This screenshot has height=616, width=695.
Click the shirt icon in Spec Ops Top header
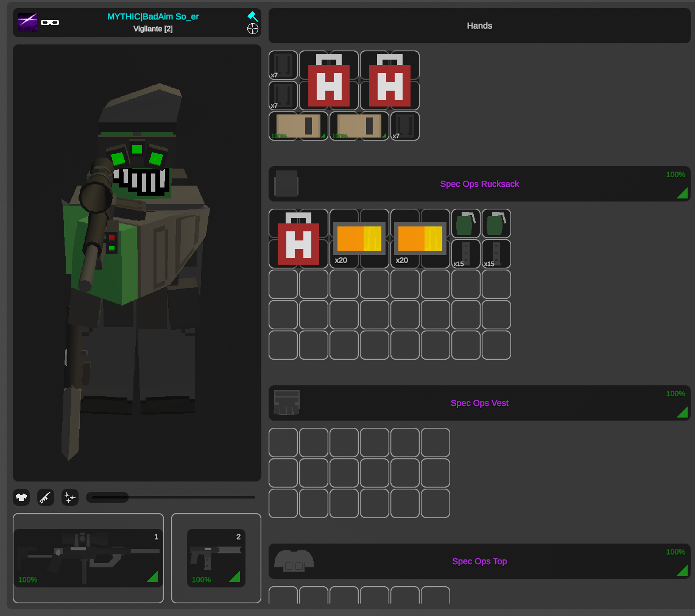294,561
